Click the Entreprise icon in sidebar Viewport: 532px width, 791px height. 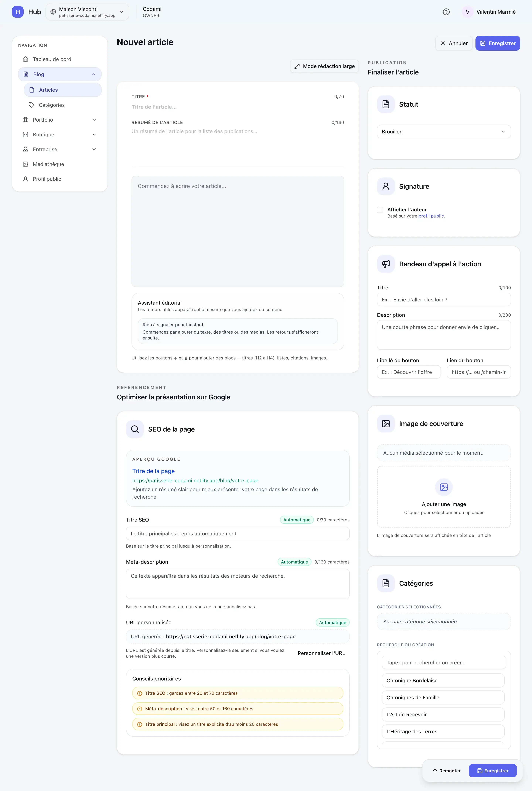[25, 149]
